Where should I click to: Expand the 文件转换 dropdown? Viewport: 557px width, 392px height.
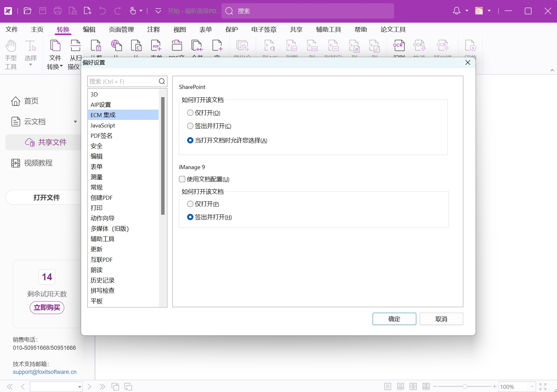pos(61,66)
